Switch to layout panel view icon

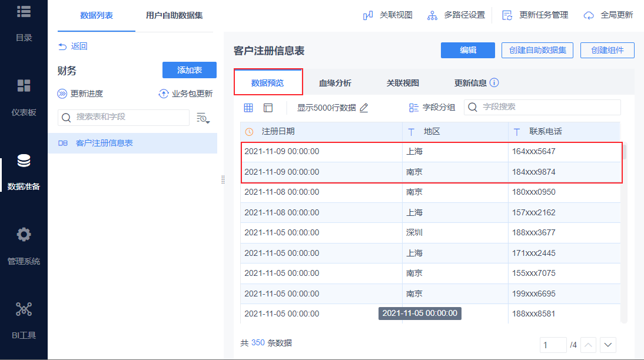(x=268, y=108)
